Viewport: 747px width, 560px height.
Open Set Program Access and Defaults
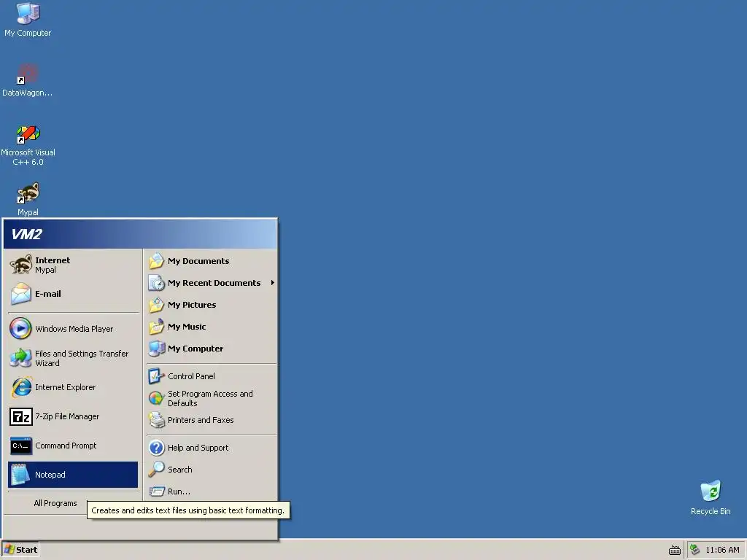point(212,398)
